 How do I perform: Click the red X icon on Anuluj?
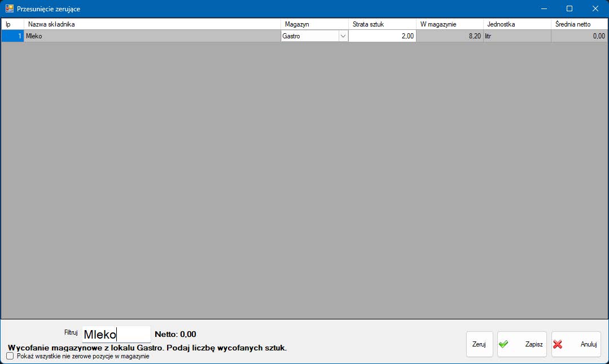(558, 344)
